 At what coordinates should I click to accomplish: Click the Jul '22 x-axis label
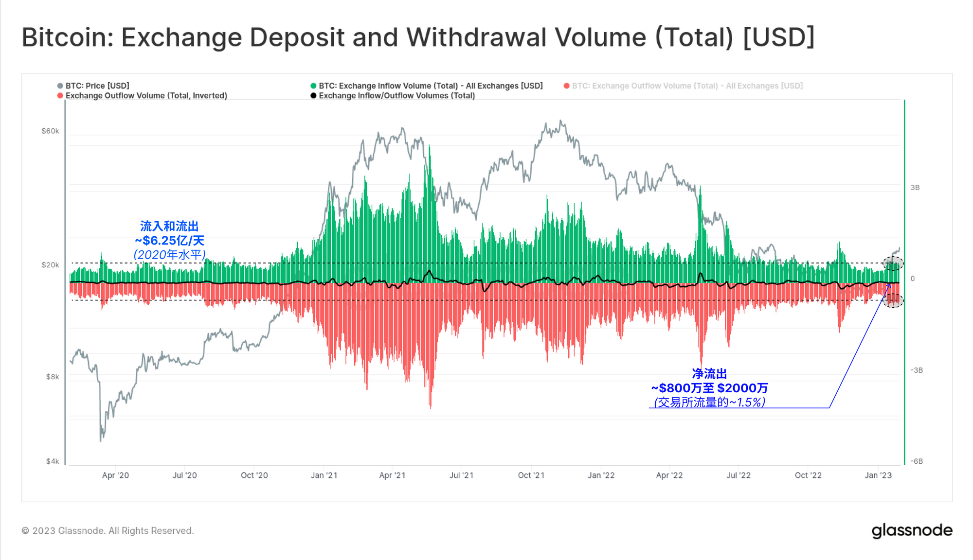tap(738, 475)
